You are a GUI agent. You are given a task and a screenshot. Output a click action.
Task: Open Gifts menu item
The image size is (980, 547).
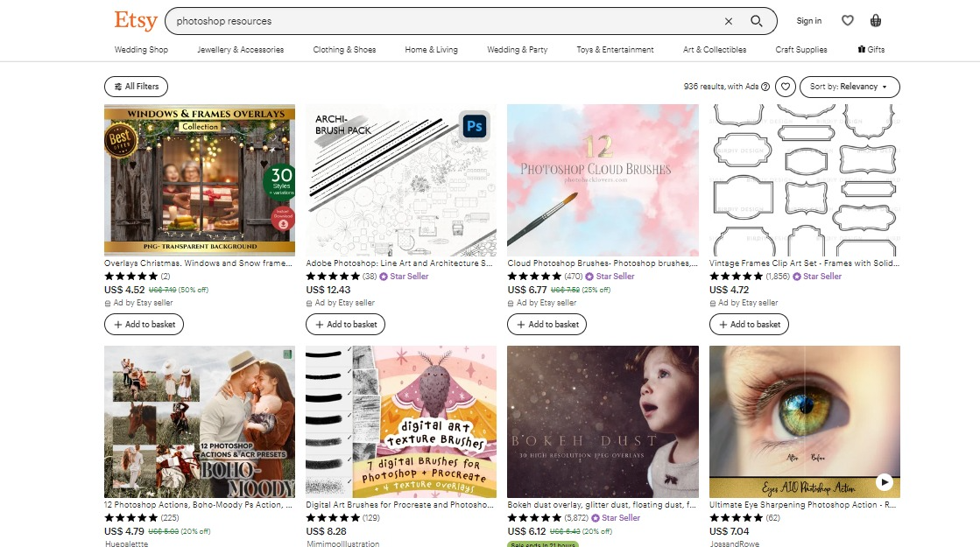(x=871, y=49)
